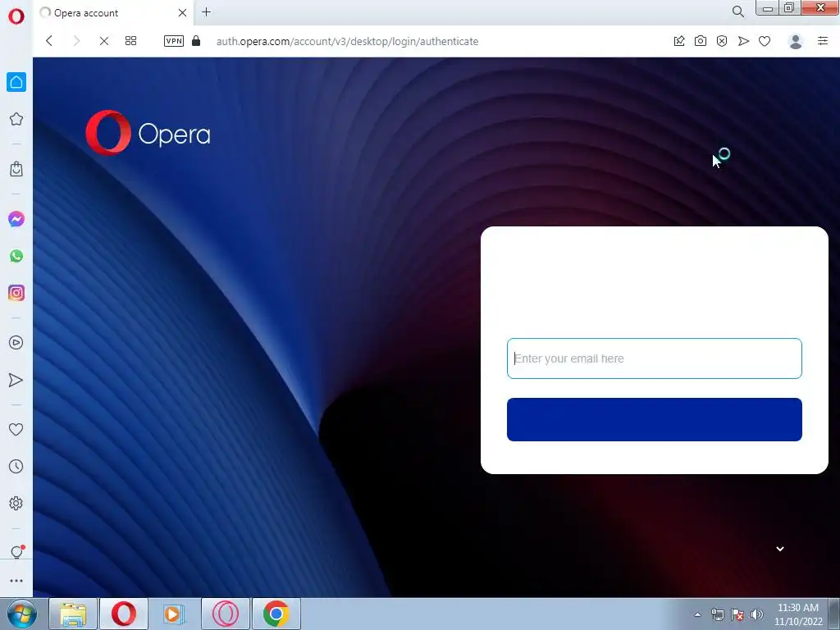Open the Easy setup sliders menu
Screen dimensions: 840x630
tap(823, 40)
